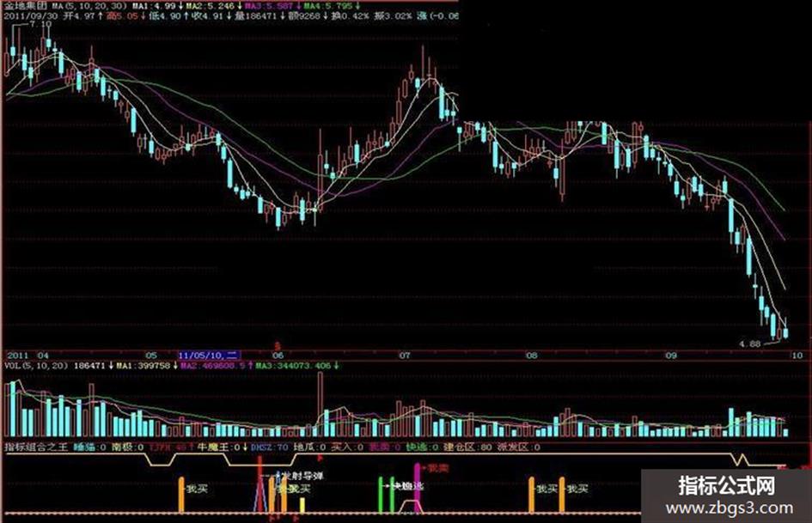
Task: Click the 地瓜:0 indicator value
Action: (x=309, y=447)
